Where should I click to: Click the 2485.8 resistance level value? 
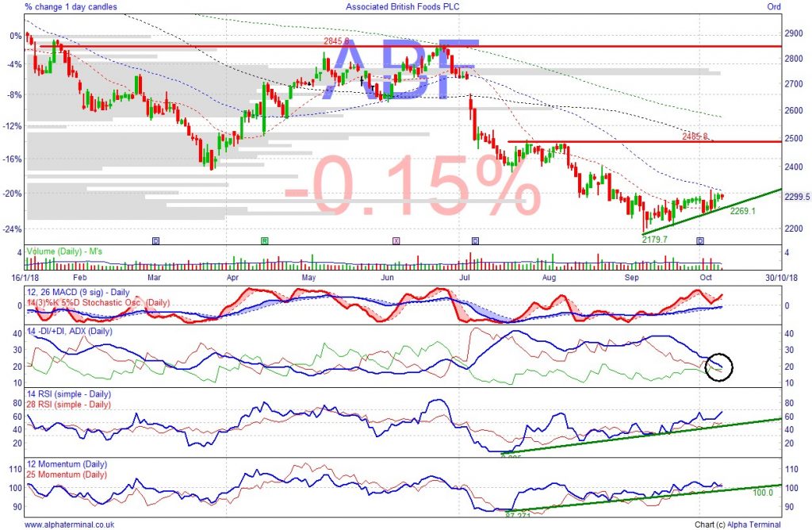click(695, 136)
